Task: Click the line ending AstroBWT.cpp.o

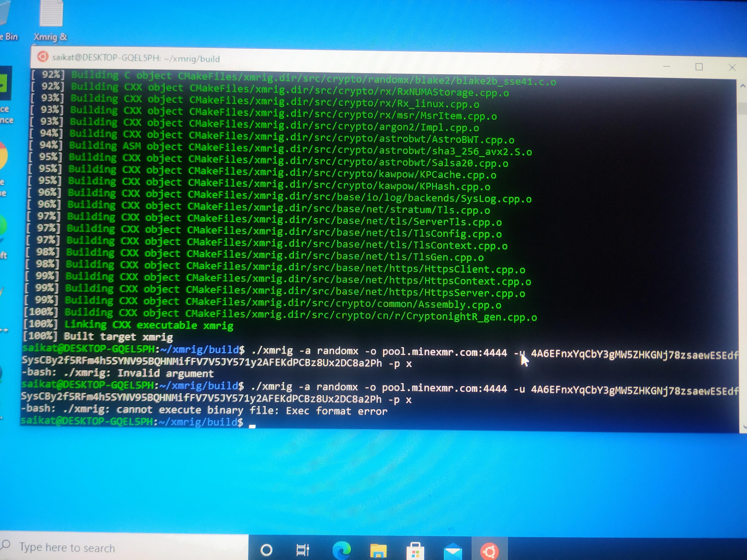Action: (x=272, y=137)
